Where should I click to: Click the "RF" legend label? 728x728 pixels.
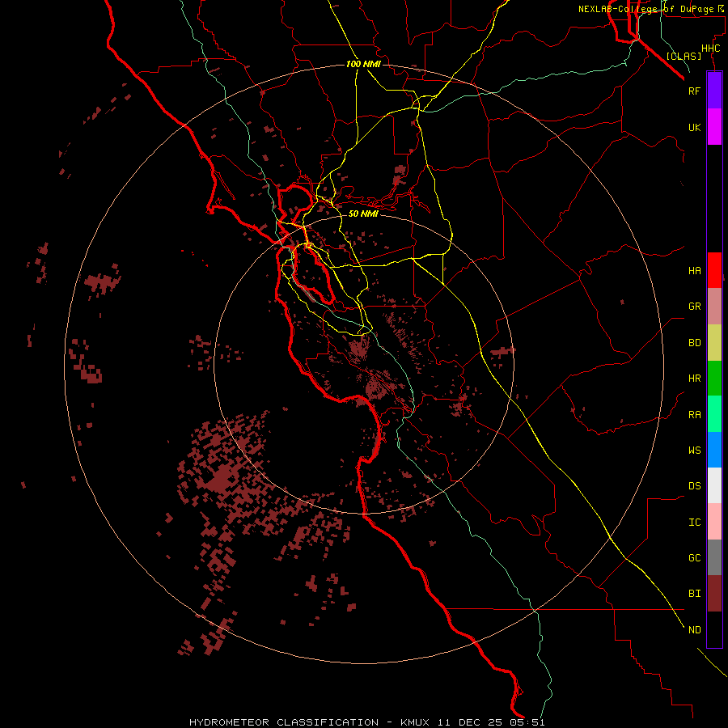[x=694, y=91]
